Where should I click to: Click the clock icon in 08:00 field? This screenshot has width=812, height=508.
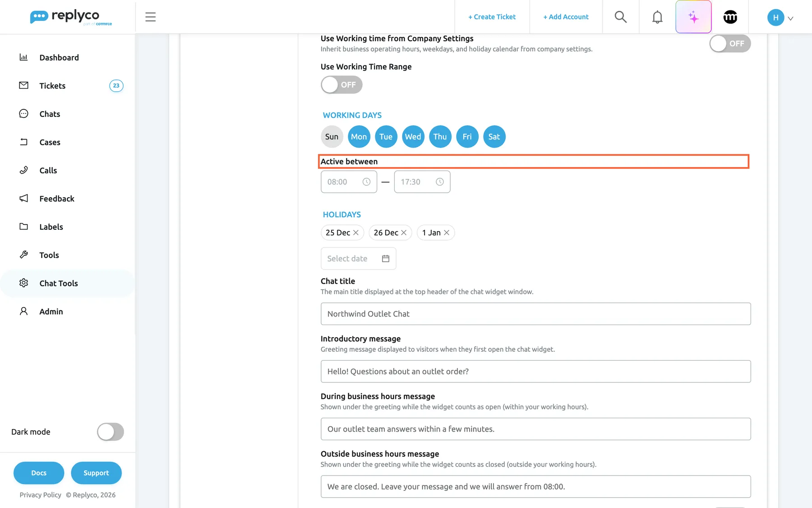tap(366, 182)
